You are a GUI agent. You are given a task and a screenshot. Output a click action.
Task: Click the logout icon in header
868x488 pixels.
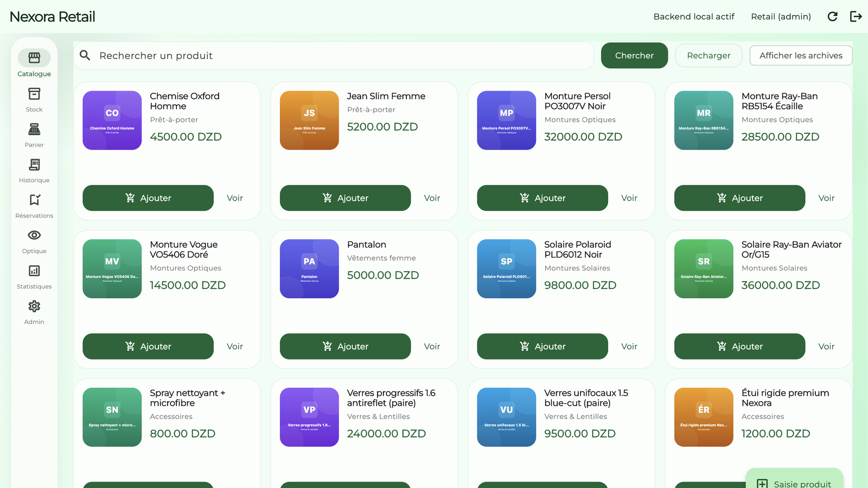tap(856, 16)
